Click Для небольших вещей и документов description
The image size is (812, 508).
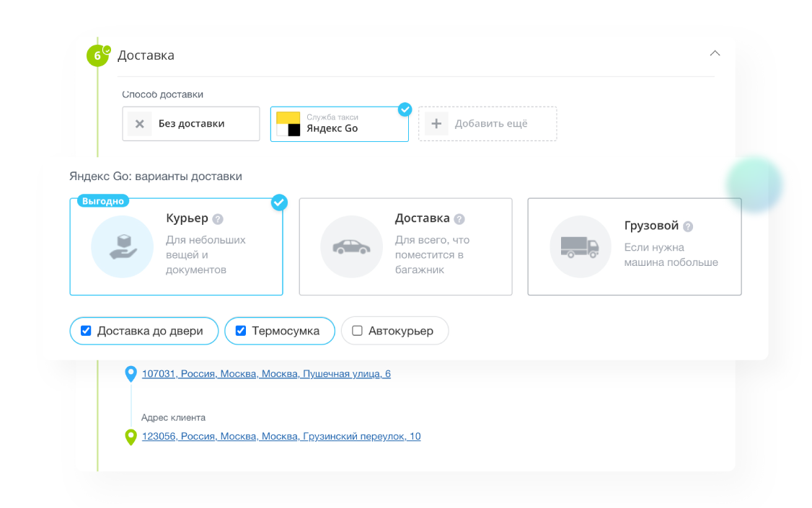pyautogui.click(x=206, y=255)
